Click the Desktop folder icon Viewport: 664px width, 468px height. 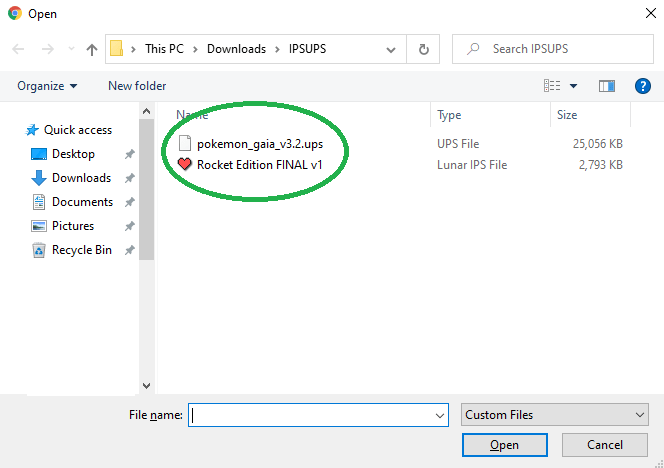point(39,154)
